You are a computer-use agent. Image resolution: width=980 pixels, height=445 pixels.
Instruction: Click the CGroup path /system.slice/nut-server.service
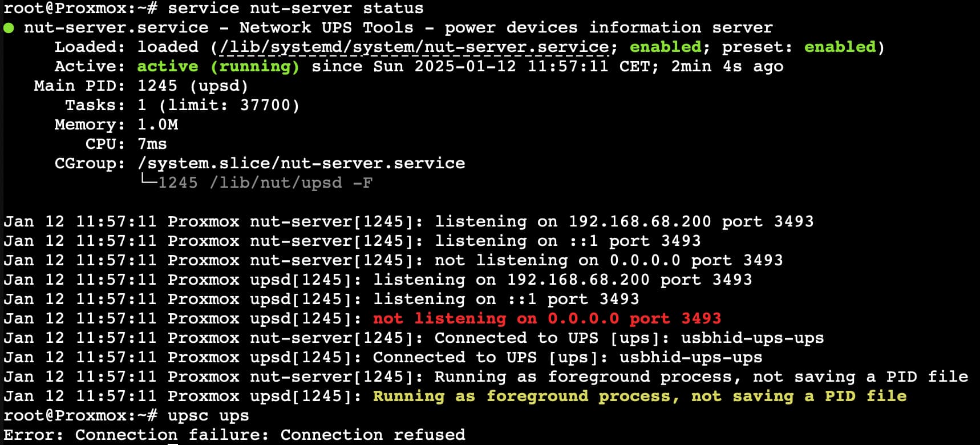[x=301, y=164]
